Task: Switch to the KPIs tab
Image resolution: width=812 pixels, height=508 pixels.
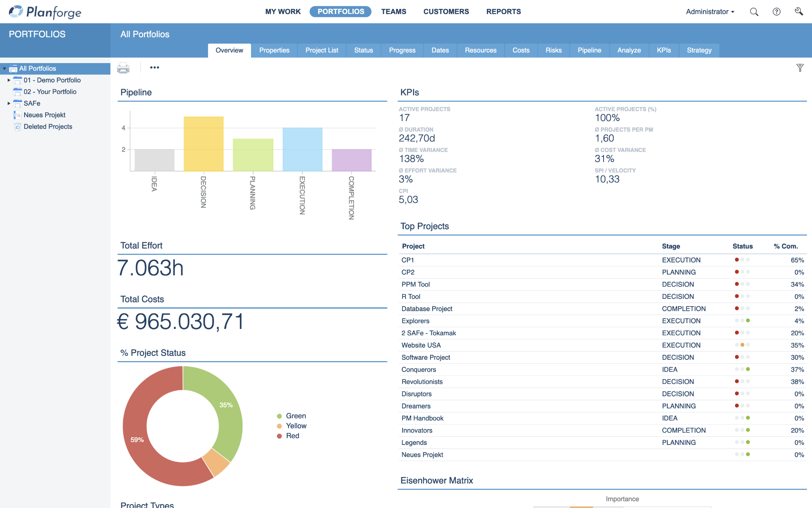Action: coord(663,50)
